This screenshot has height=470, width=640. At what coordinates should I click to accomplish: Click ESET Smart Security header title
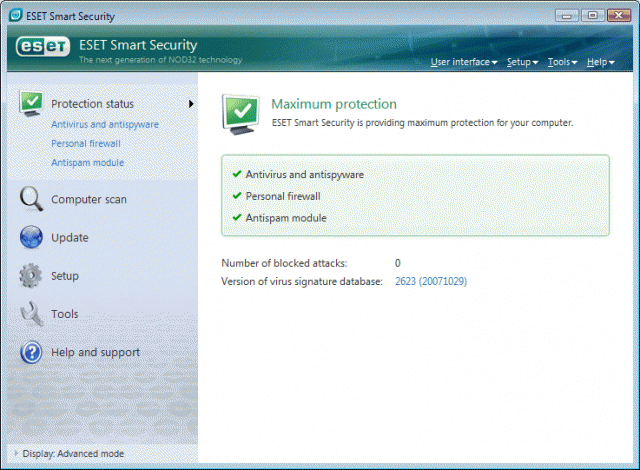coord(138,45)
